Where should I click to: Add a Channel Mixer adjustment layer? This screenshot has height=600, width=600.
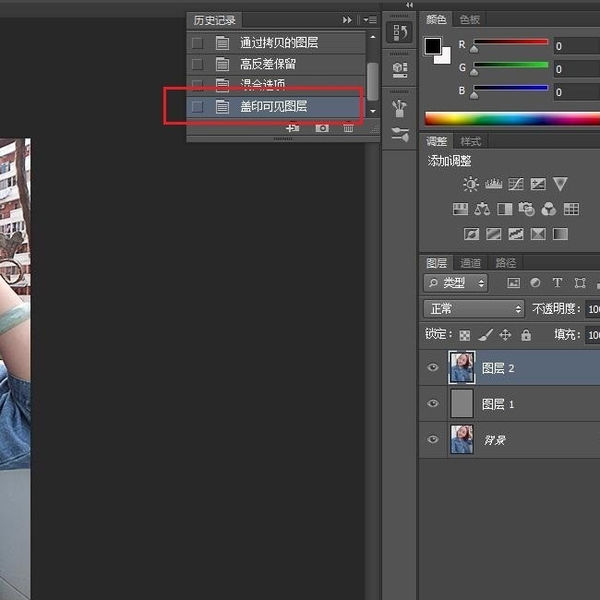click(x=549, y=209)
